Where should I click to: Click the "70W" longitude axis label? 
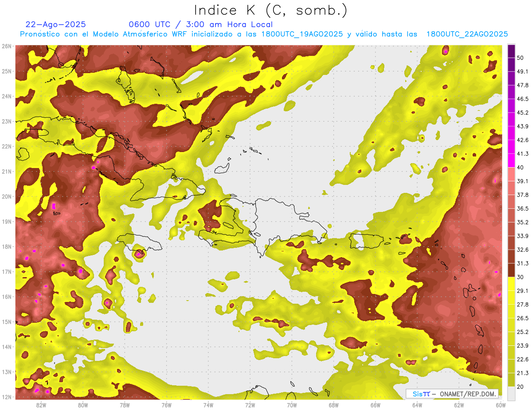(292, 405)
